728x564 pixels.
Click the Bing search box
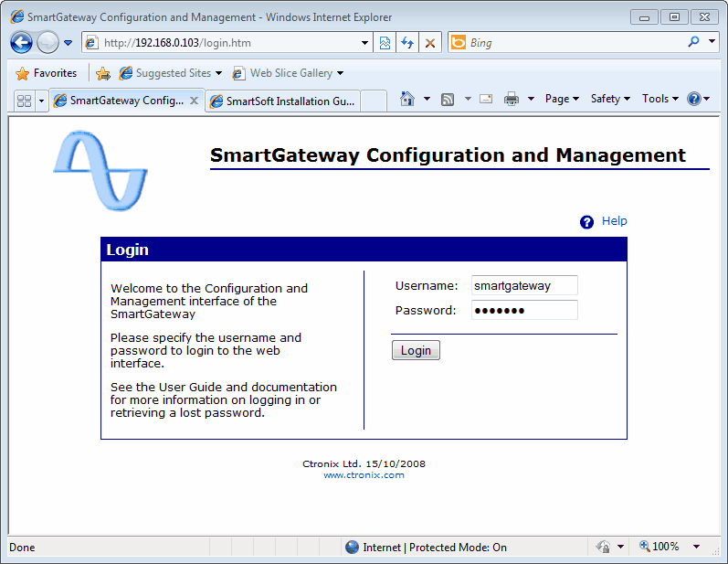point(575,43)
